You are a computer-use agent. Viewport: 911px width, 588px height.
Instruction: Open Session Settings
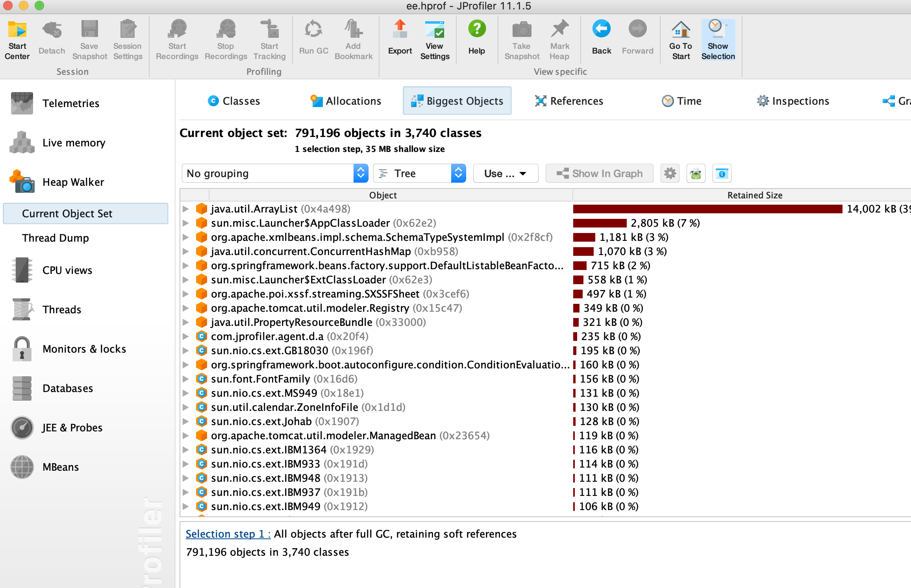pos(128,40)
